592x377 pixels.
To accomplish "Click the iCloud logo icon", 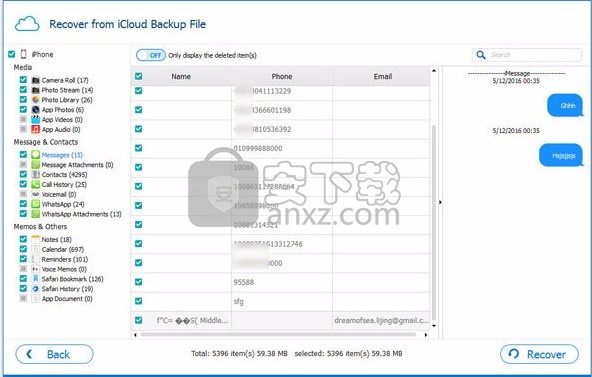I will tap(27, 24).
